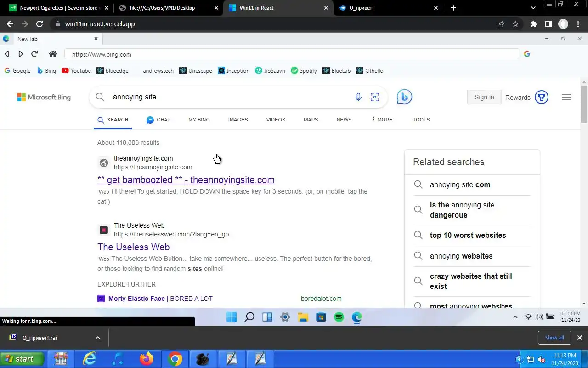Switch to the IMAGES tab
Viewport: 588px width, 368px height.
click(x=238, y=120)
